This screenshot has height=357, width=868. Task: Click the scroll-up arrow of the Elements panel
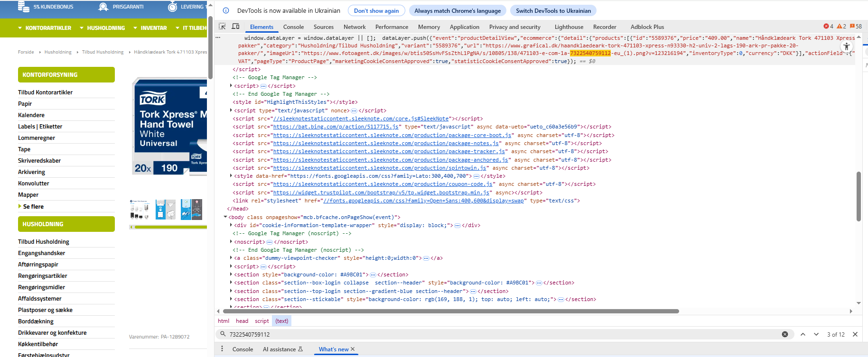click(859, 37)
